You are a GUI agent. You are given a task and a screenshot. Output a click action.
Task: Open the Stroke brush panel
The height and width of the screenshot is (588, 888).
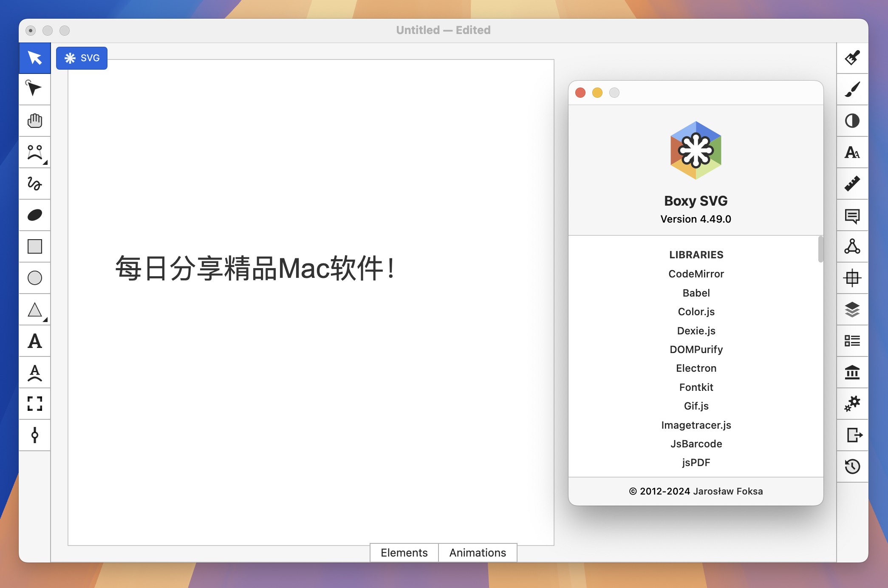click(x=852, y=89)
